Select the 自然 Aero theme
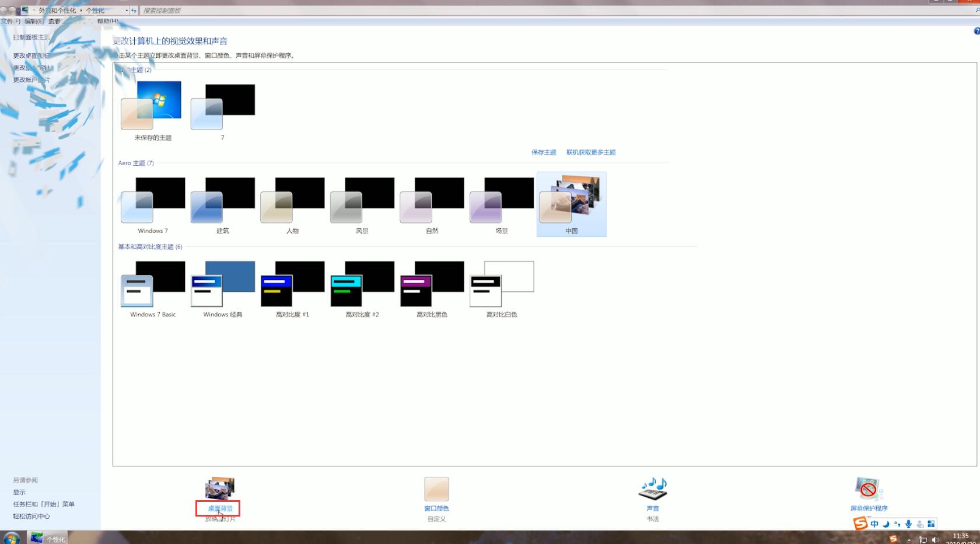 432,204
